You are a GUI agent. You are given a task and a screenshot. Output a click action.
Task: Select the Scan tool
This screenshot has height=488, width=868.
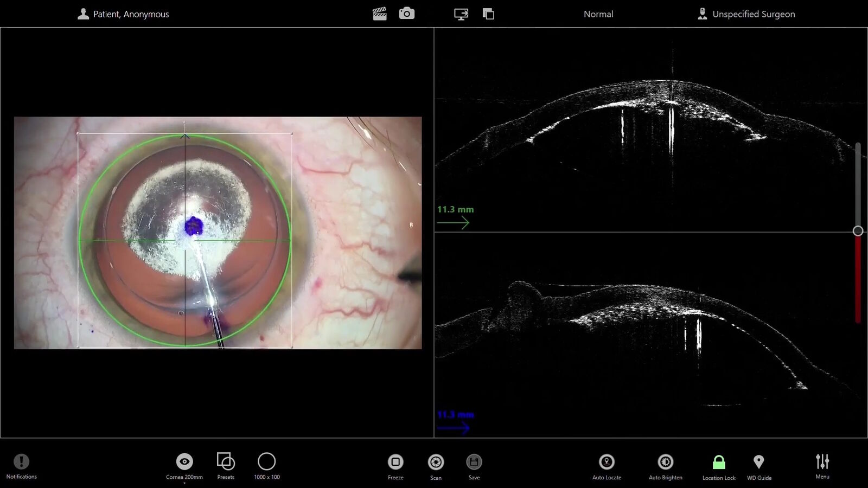coord(436,464)
